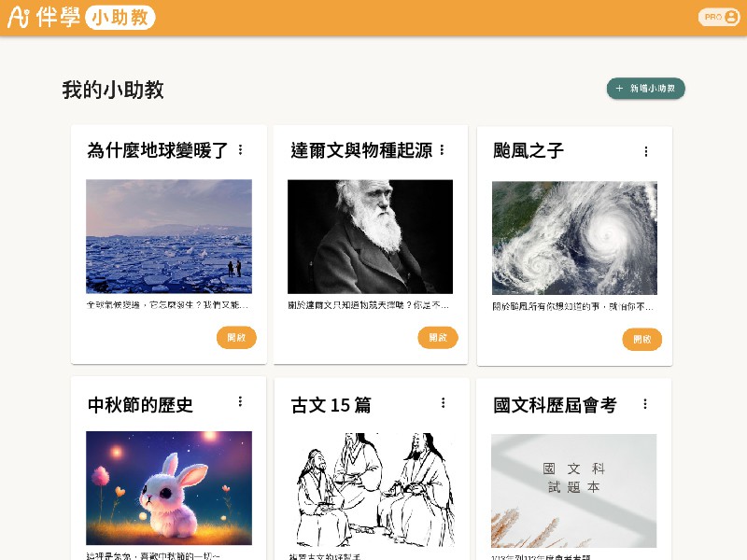Screen dimensions: 747x560
Task: Click 開啟 button on 颱風之子 card
Action: (642, 339)
